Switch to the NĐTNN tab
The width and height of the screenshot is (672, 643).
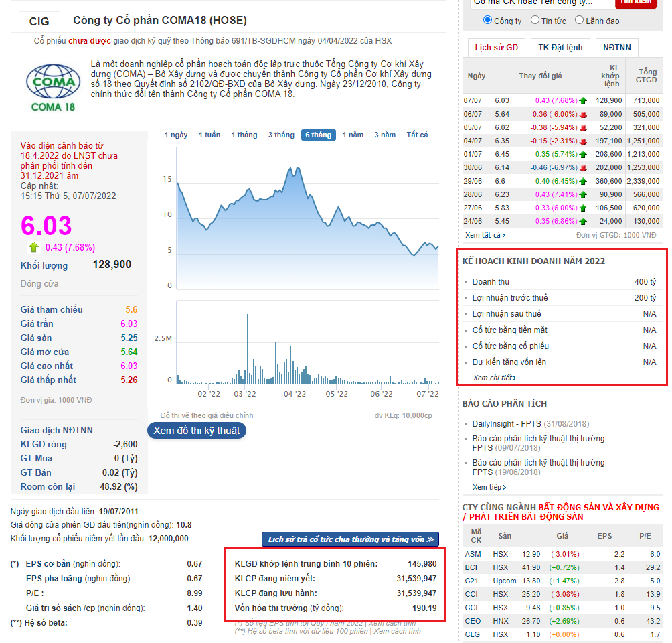pos(616,47)
